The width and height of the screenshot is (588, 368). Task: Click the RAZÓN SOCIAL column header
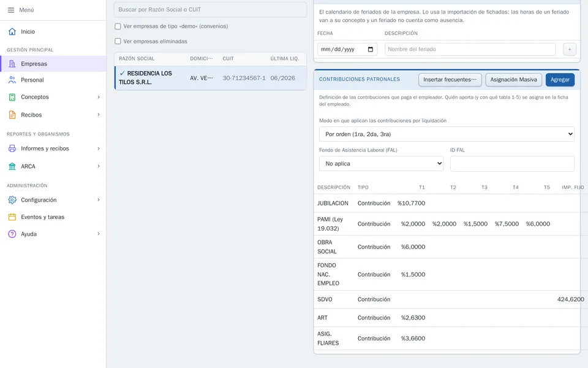point(137,59)
